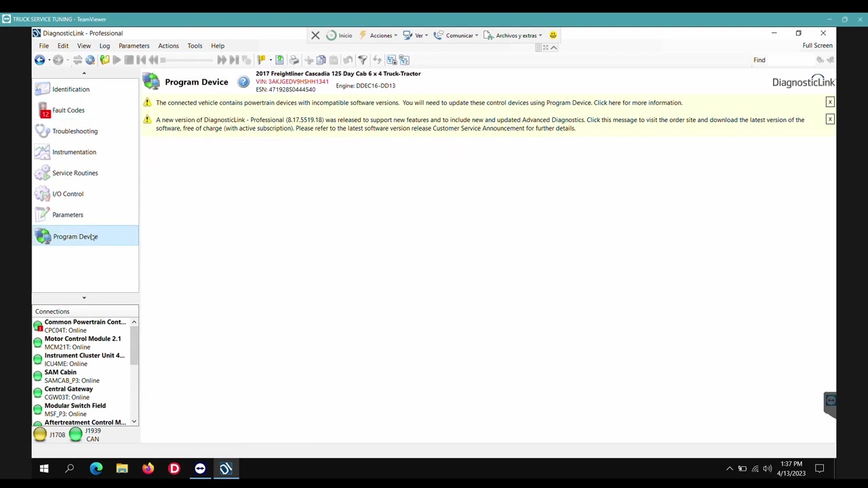Click the log Play button
868x488 pixels.
pos(117,60)
